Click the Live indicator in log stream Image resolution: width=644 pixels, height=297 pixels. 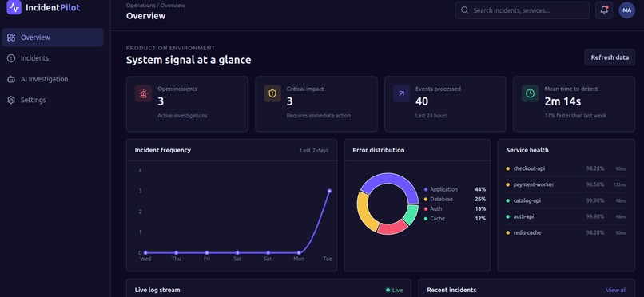tap(394, 290)
